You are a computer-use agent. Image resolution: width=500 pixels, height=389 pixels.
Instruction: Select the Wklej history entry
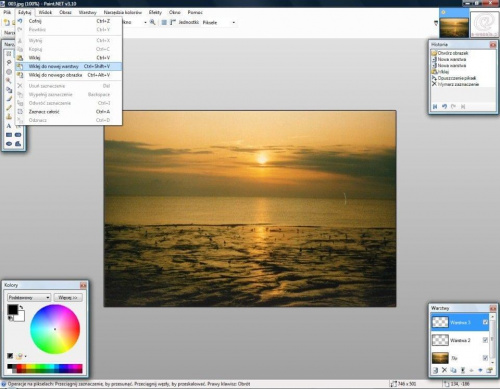441,72
